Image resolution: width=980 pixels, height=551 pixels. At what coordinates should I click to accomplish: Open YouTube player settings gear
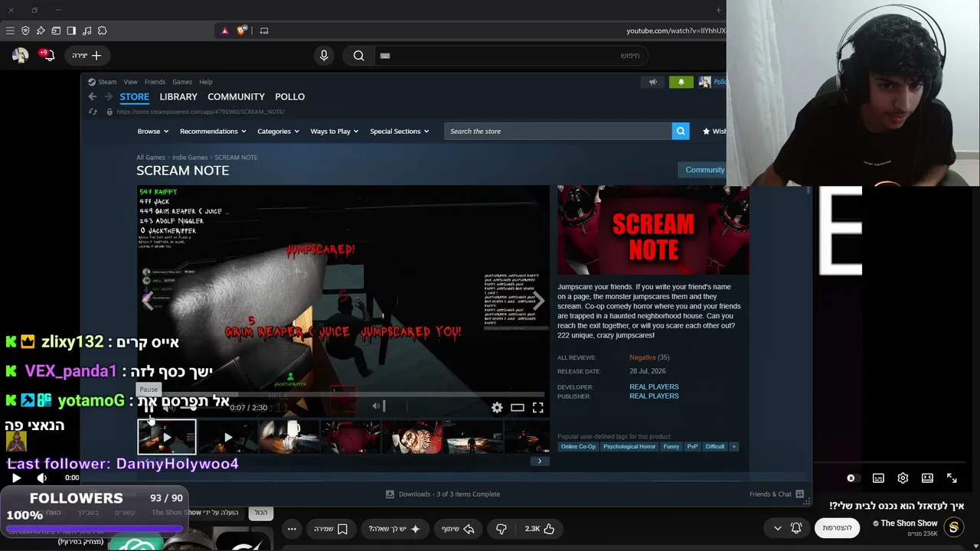(903, 478)
